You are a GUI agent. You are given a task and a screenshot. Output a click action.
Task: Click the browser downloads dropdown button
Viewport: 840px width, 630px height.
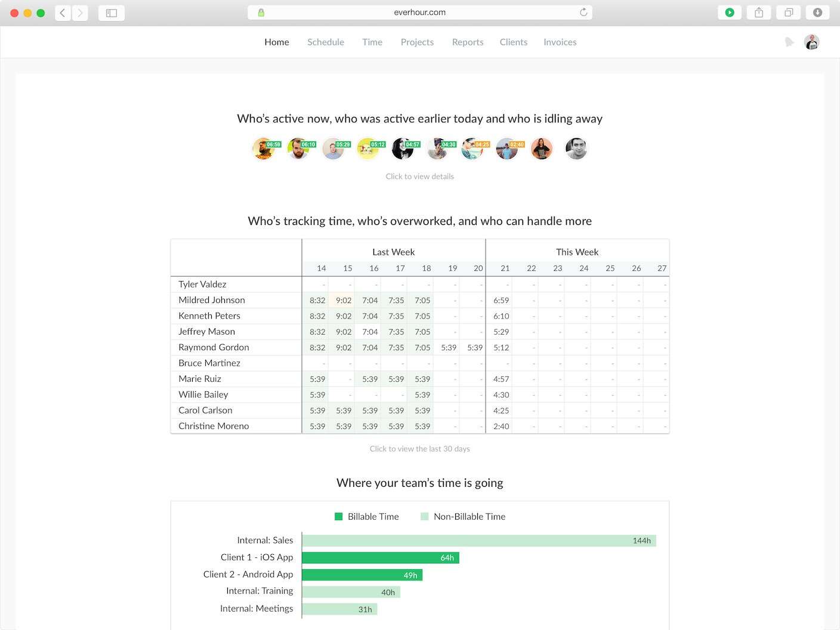pos(817,12)
